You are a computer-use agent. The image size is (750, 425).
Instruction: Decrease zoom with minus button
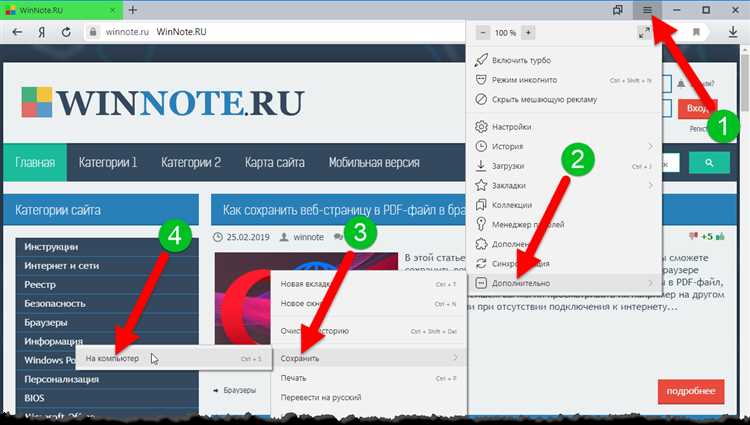click(x=483, y=33)
